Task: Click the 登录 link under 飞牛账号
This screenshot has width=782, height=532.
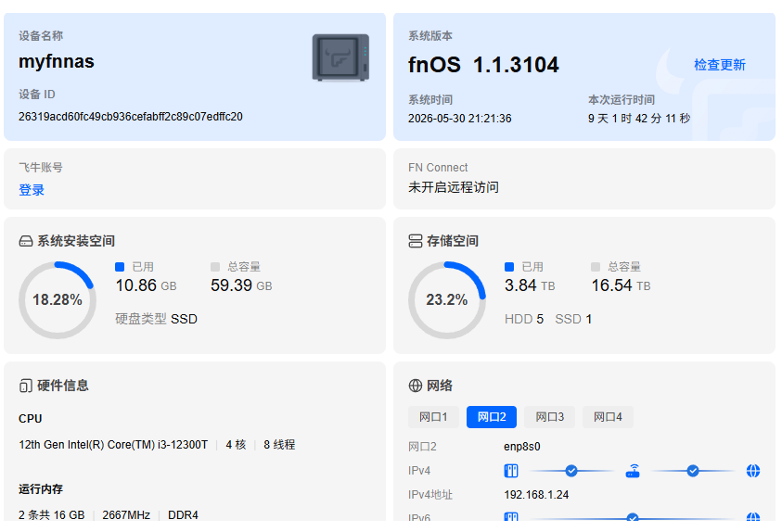Action: pyautogui.click(x=32, y=190)
